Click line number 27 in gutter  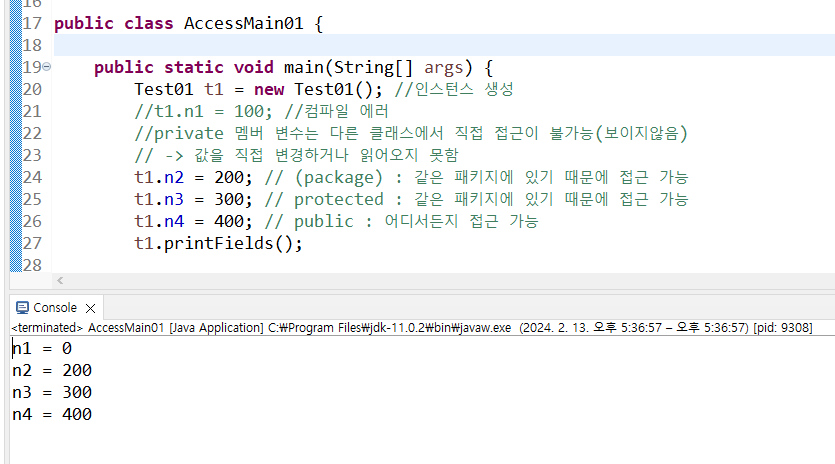pyautogui.click(x=31, y=243)
